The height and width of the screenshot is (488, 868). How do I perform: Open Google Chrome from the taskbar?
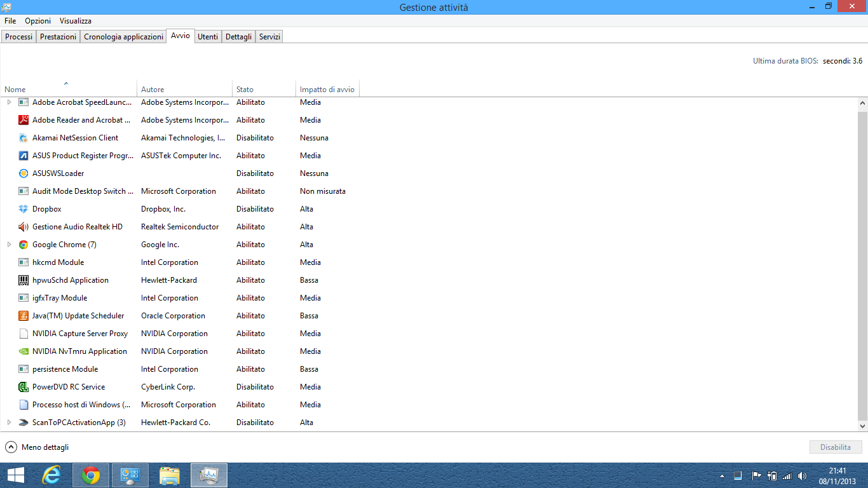91,475
